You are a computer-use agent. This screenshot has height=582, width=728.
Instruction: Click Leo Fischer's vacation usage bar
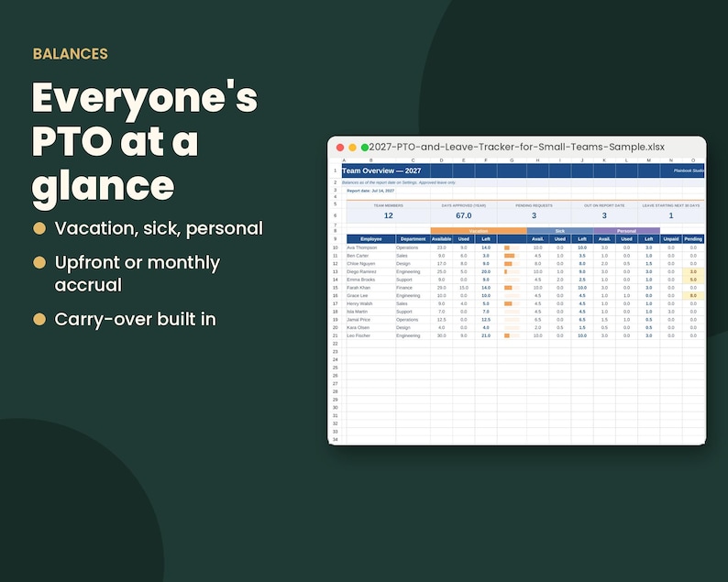click(x=512, y=335)
